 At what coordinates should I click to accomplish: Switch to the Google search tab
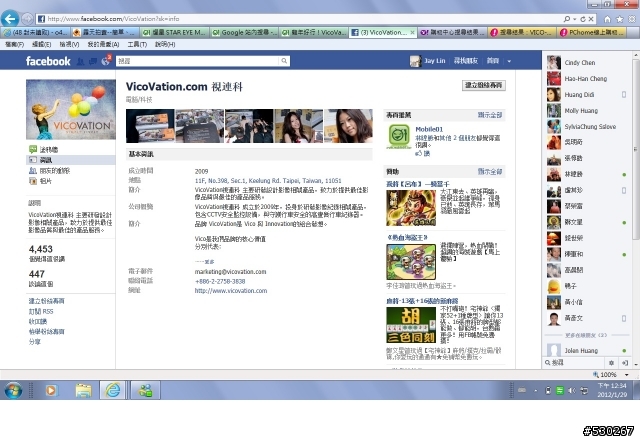pos(244,32)
